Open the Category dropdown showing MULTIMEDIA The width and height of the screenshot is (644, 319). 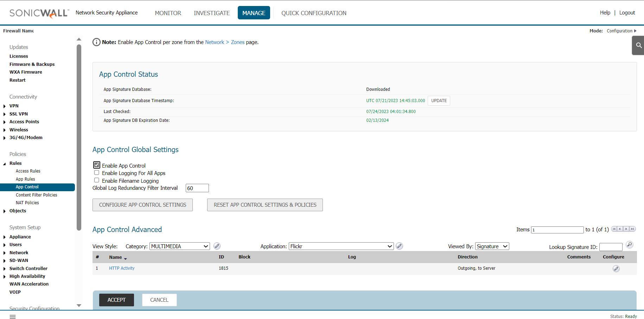[180, 246]
